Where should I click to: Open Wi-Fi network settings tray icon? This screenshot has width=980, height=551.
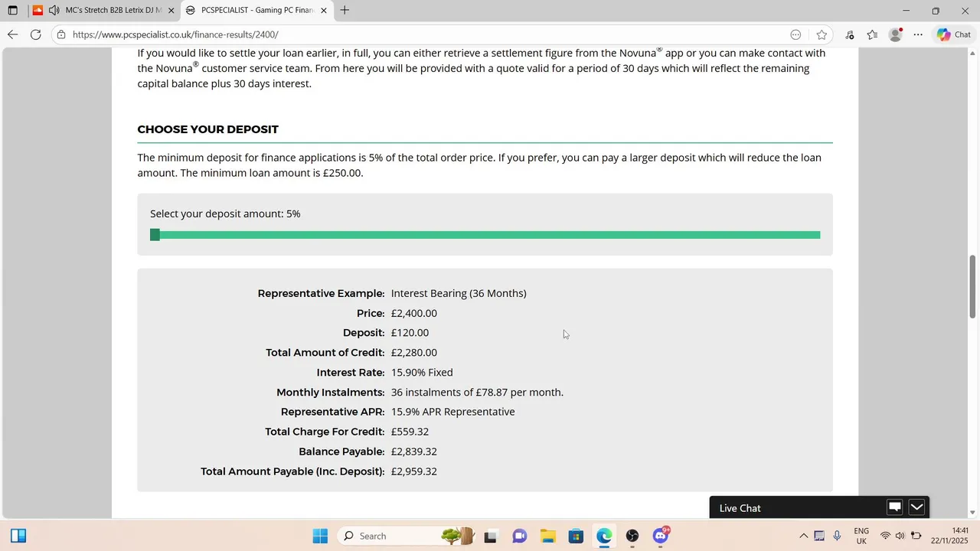click(x=886, y=536)
